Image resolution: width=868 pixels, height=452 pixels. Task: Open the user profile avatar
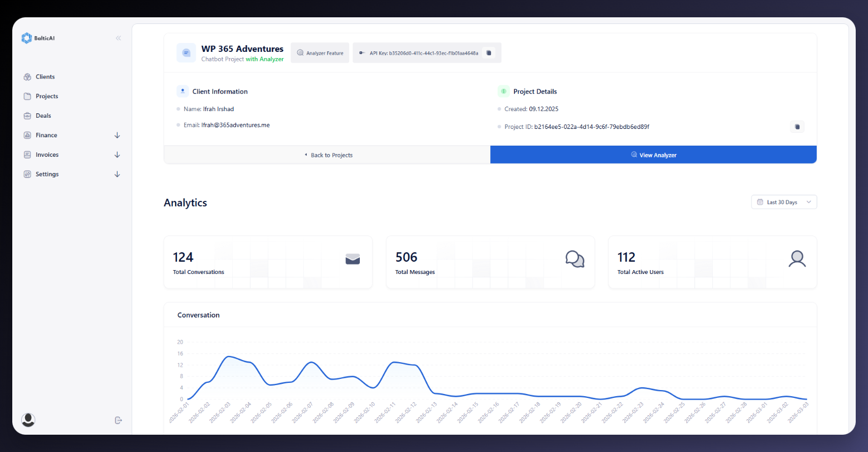(x=28, y=420)
